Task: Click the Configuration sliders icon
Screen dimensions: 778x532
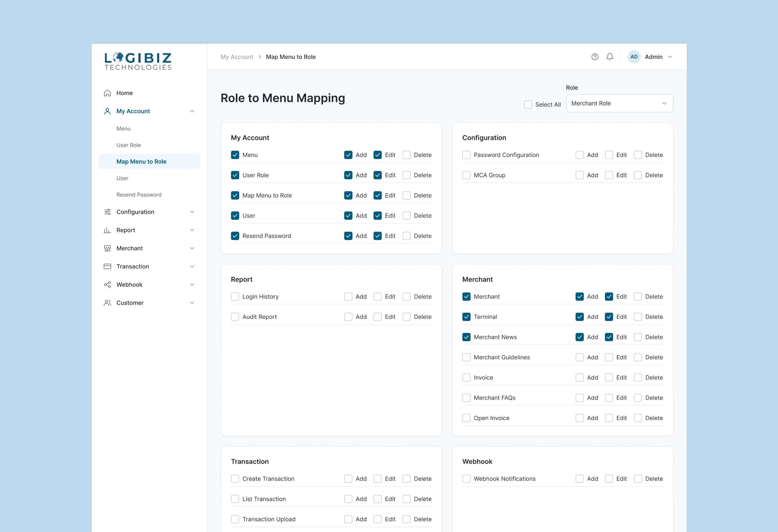Action: pyautogui.click(x=107, y=212)
